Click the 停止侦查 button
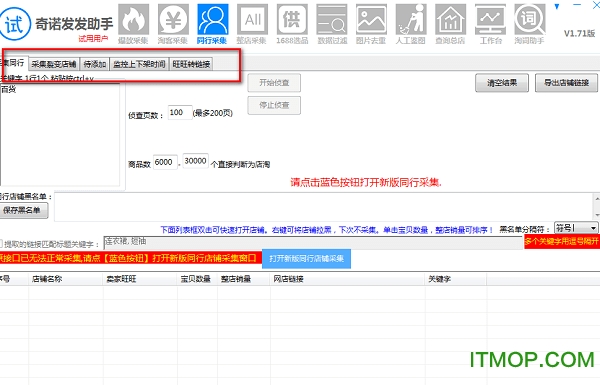Image resolution: width=600 pixels, height=385 pixels. point(274,105)
